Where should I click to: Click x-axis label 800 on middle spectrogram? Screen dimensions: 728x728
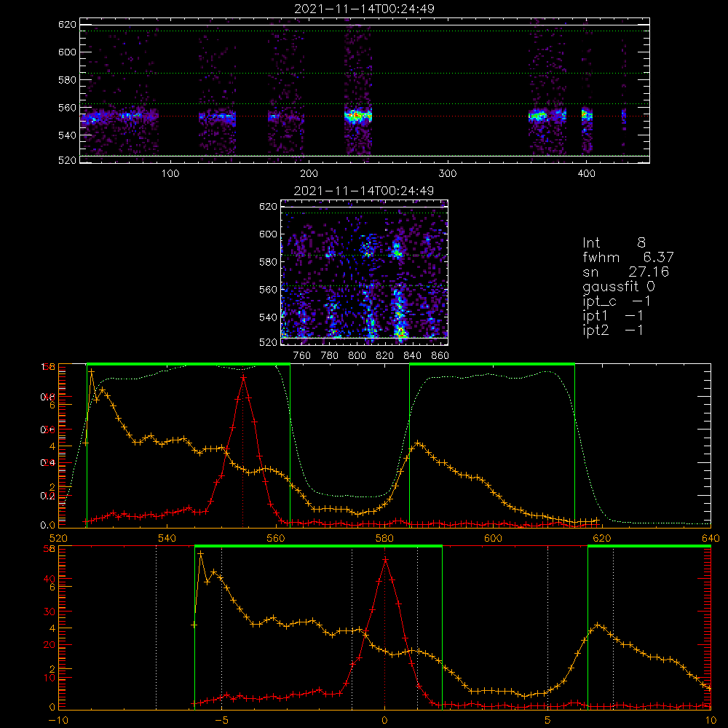click(x=357, y=356)
